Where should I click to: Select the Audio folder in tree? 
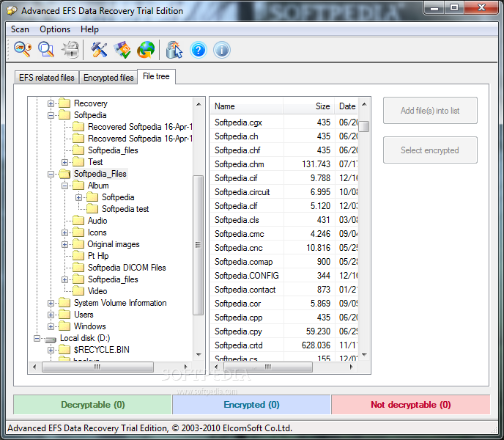click(97, 221)
